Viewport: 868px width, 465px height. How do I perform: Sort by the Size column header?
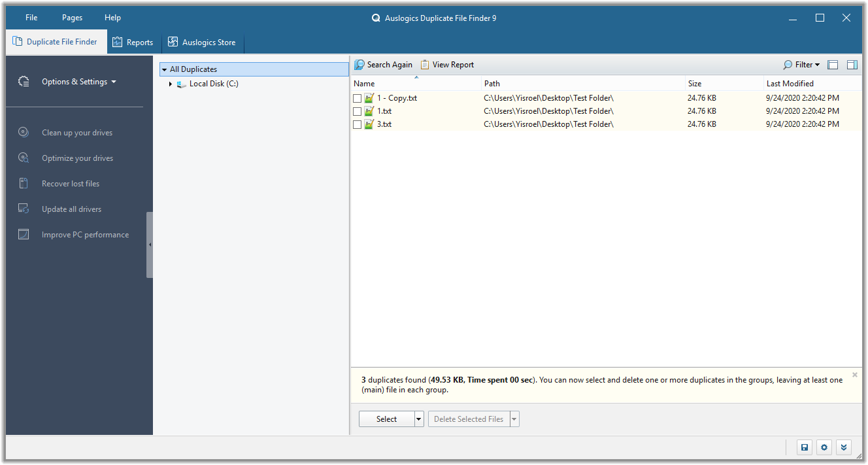pyautogui.click(x=724, y=84)
